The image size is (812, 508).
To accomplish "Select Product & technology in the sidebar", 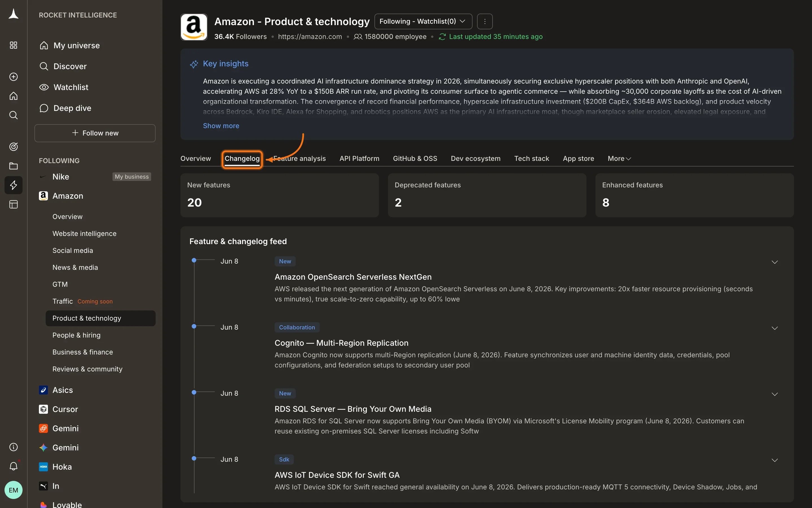I will [100, 318].
